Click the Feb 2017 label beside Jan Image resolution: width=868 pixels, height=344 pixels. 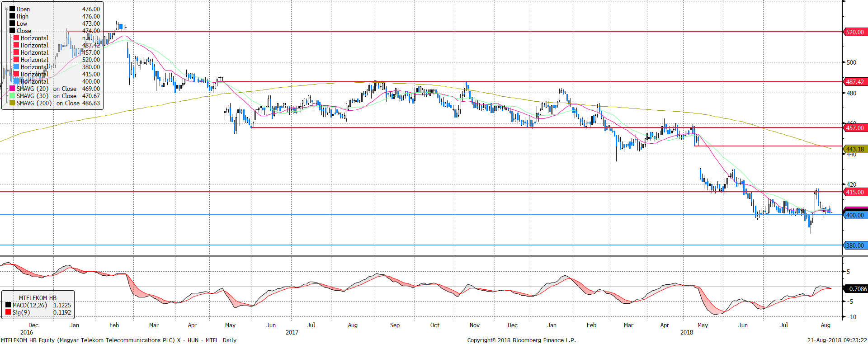click(114, 325)
